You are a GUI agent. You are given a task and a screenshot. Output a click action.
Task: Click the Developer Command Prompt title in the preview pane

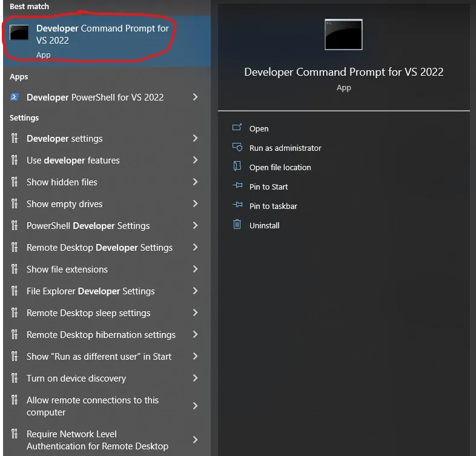click(x=343, y=72)
